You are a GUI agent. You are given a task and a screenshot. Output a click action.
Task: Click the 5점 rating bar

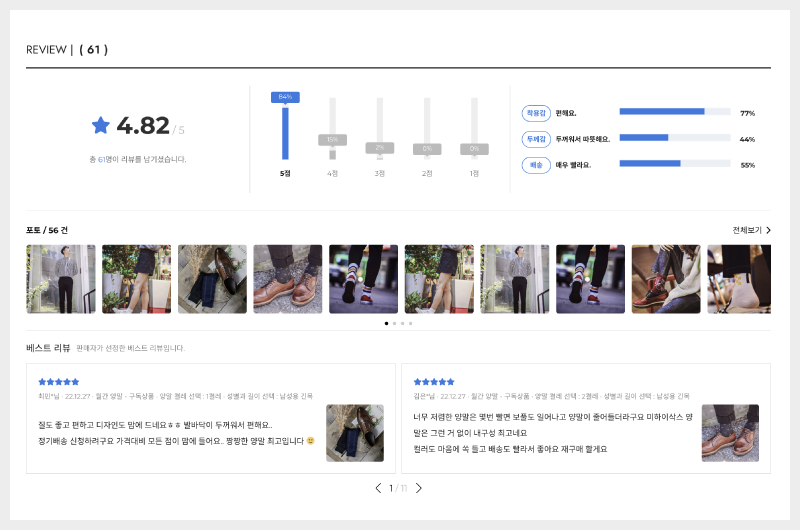click(x=285, y=130)
